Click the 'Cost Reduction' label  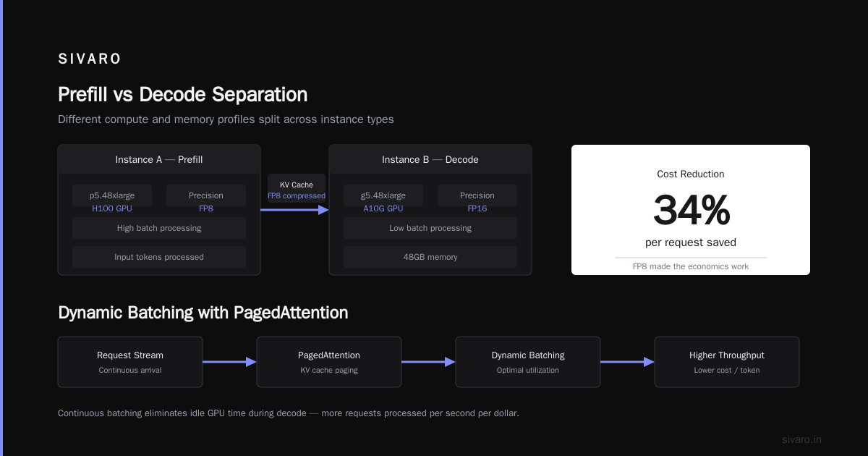(691, 174)
